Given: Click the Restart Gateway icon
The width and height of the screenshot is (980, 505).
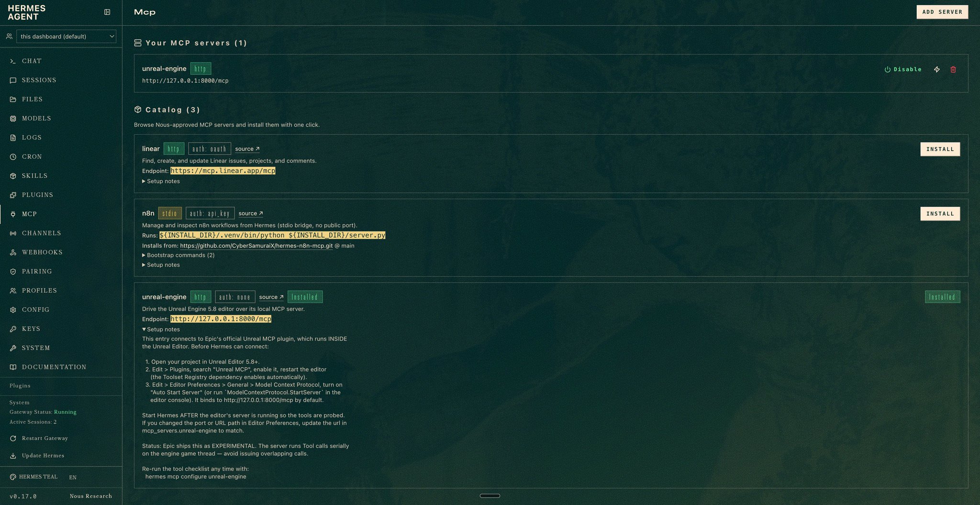Looking at the screenshot, I should [x=13, y=439].
